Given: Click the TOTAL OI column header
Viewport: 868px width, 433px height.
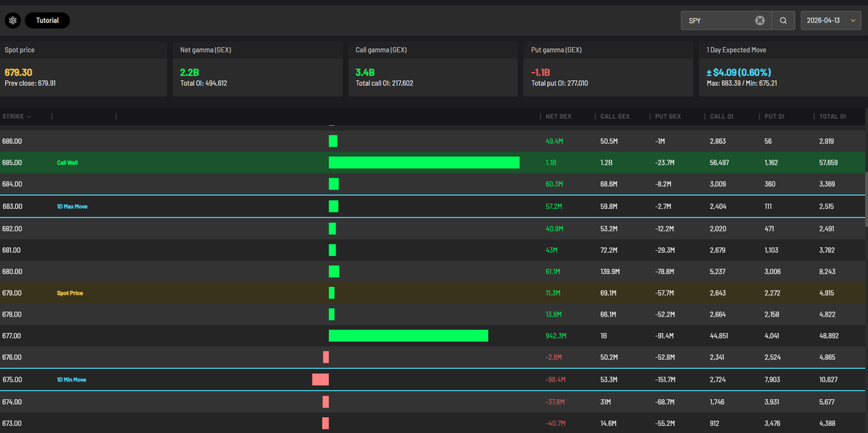Looking at the screenshot, I should [x=833, y=116].
